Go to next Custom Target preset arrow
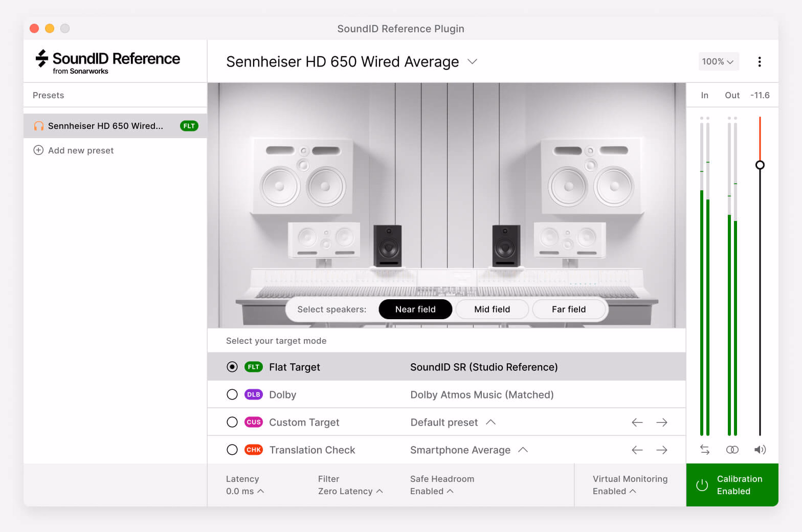Viewport: 802px width, 532px height. coord(662,422)
